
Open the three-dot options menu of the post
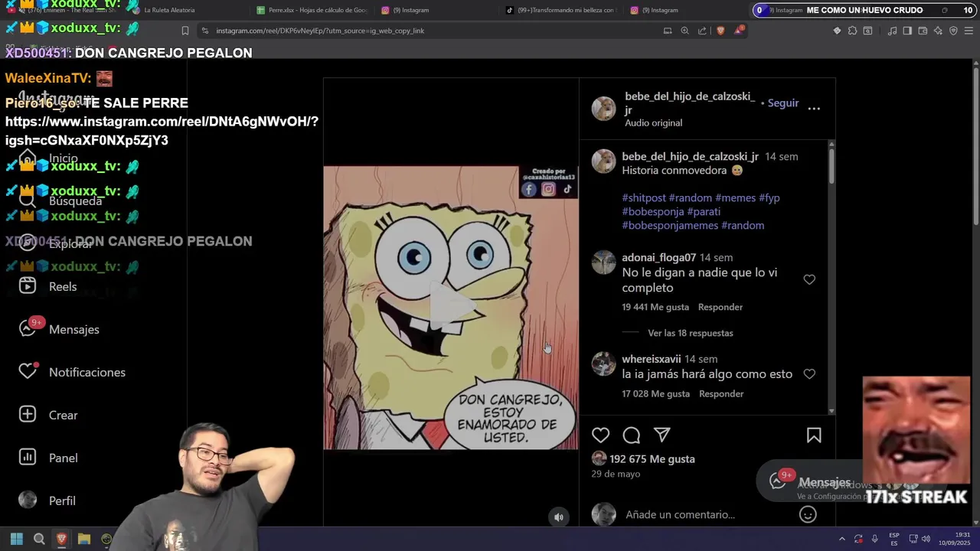pyautogui.click(x=814, y=109)
